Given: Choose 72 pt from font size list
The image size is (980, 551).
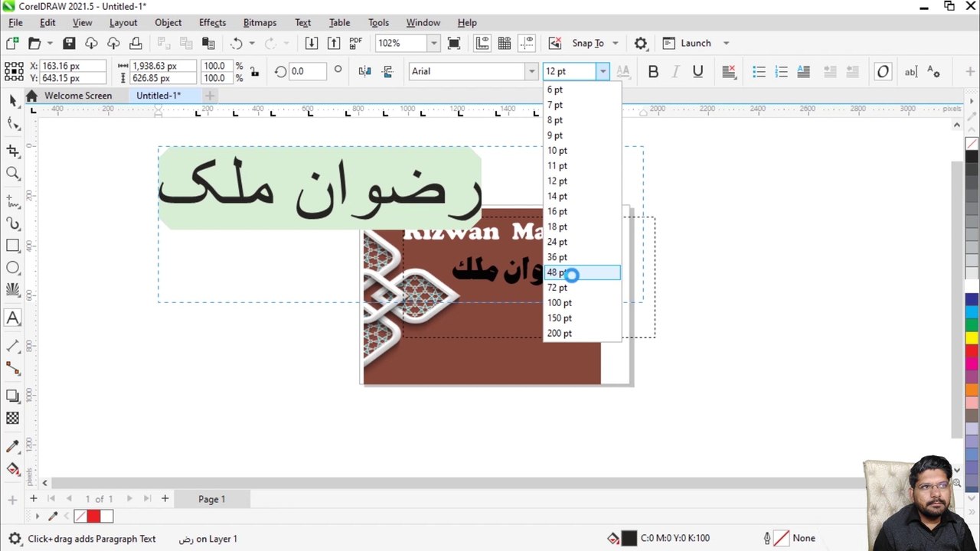Looking at the screenshot, I should 582,288.
